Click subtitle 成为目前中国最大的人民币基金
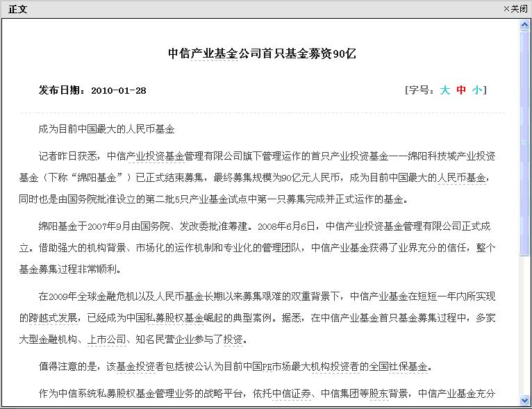532x409 pixels. click(x=106, y=129)
